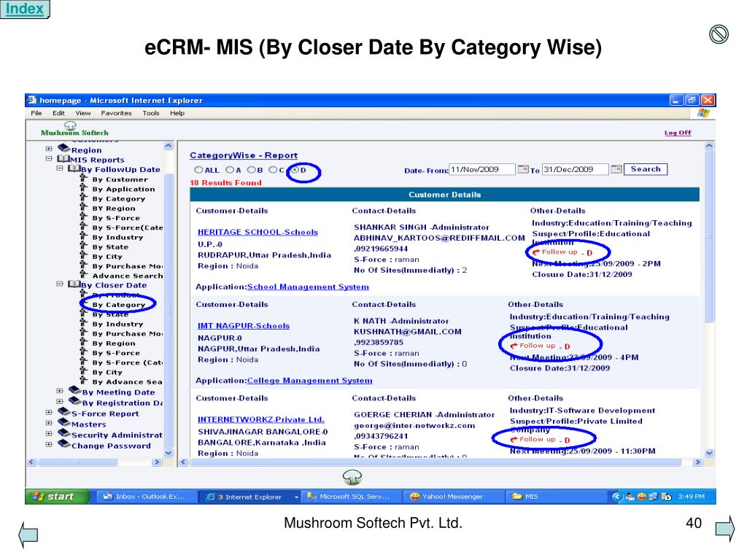Expand the Security Administration node
This screenshot has height=560, width=747.
pos(49,434)
